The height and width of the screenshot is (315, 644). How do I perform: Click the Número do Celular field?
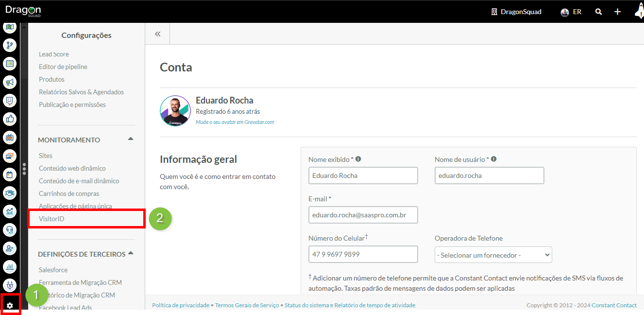click(x=363, y=254)
